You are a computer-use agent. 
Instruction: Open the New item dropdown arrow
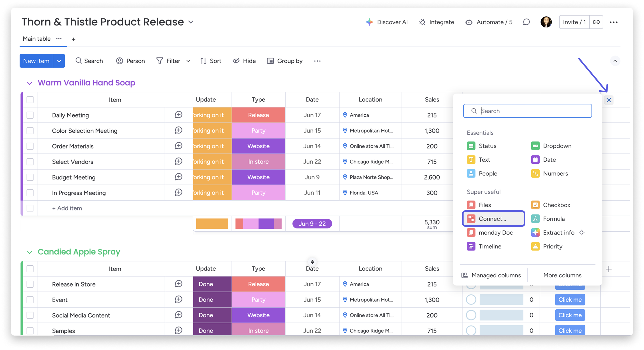[x=59, y=61]
